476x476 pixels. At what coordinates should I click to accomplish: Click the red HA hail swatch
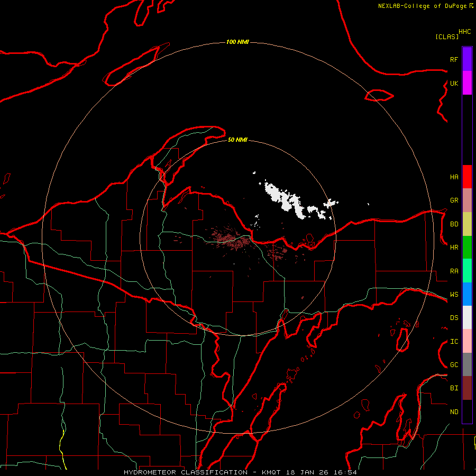[x=467, y=177]
